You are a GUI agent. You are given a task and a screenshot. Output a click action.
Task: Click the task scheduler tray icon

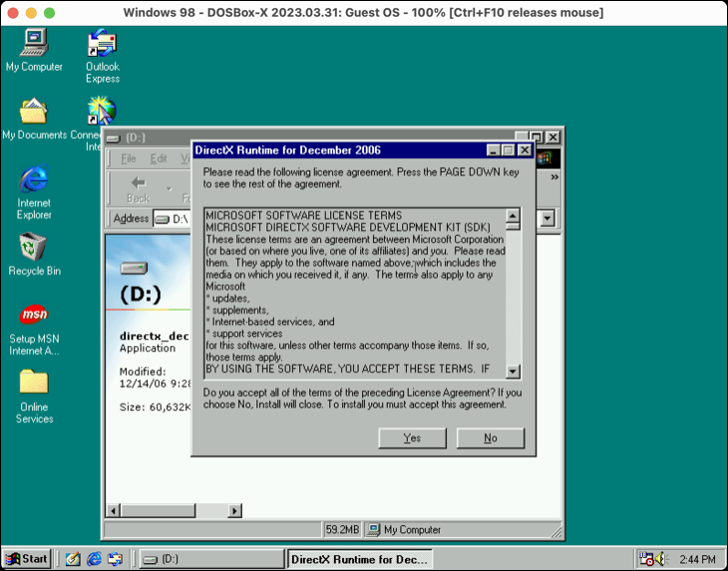point(646,559)
